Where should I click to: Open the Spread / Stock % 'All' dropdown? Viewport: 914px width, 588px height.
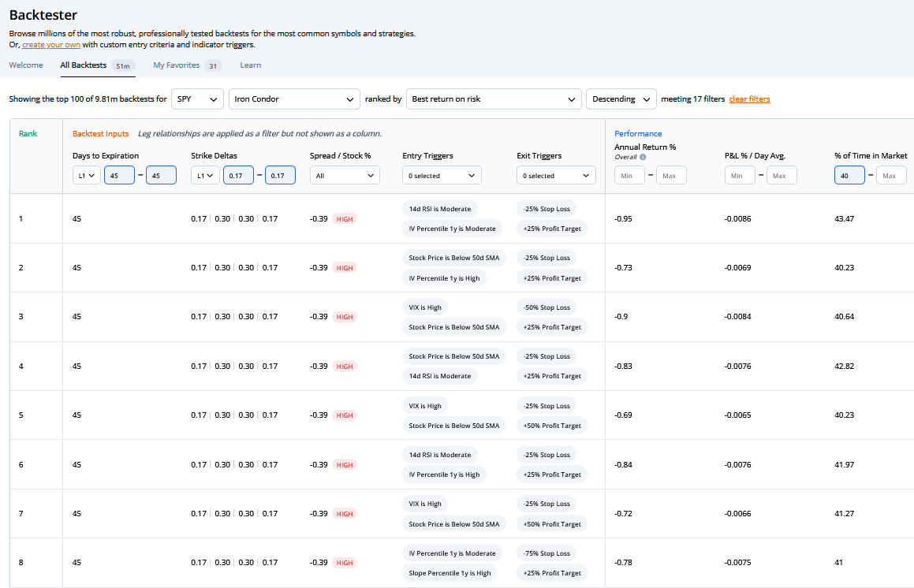click(345, 176)
